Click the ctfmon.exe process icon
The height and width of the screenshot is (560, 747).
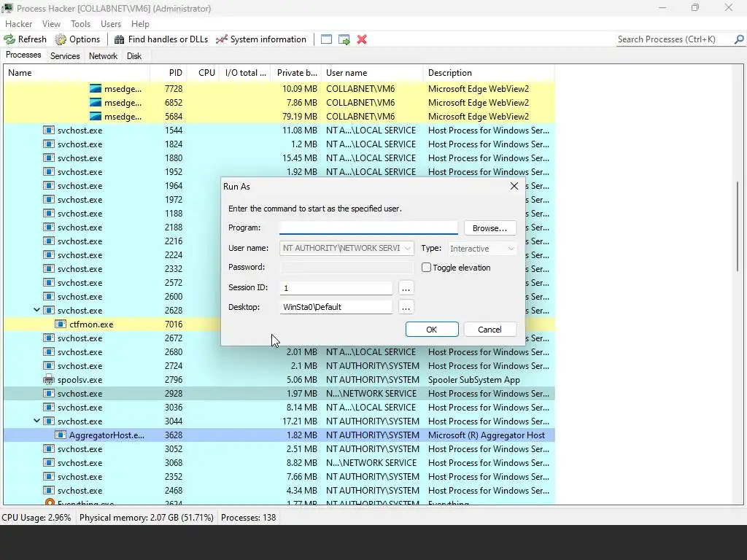click(x=61, y=324)
